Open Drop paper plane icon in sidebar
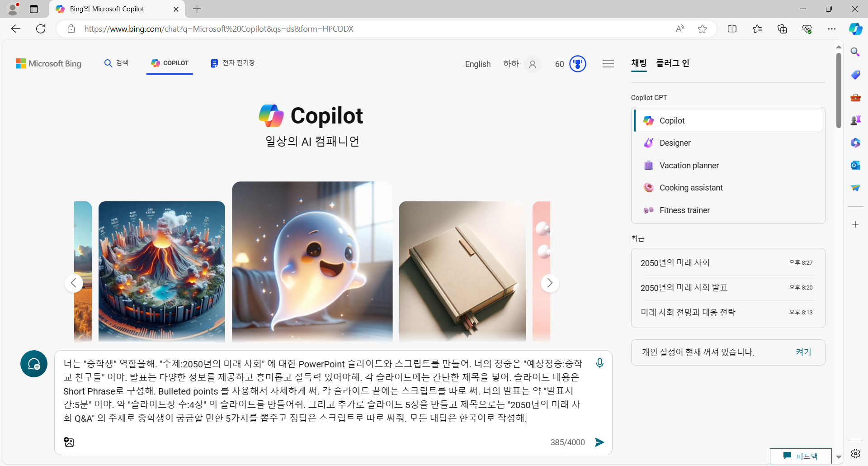The image size is (868, 466). coord(855,188)
